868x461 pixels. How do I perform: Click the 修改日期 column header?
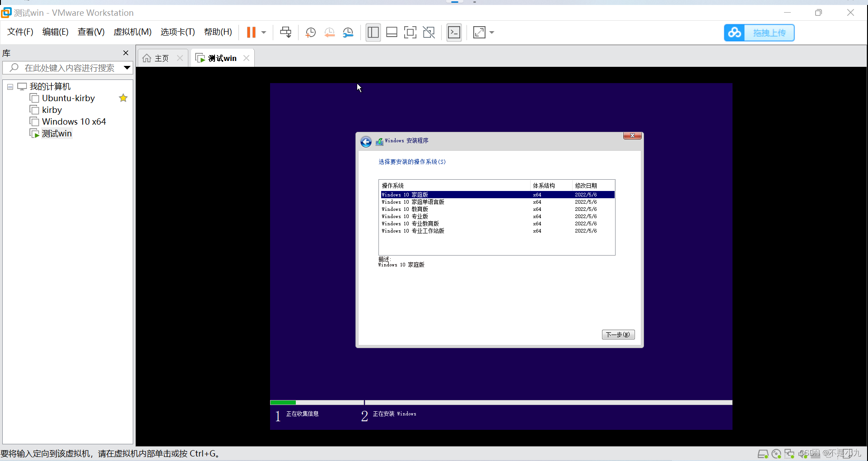pyautogui.click(x=593, y=186)
